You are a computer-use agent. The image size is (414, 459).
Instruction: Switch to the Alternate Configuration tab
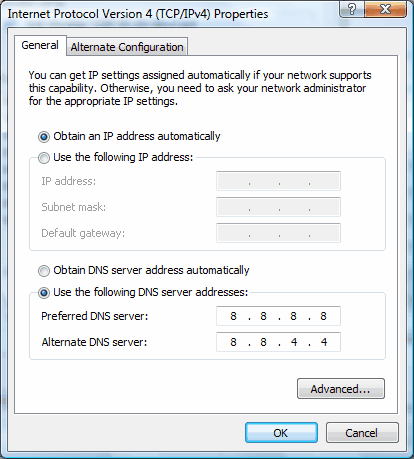pyautogui.click(x=127, y=47)
